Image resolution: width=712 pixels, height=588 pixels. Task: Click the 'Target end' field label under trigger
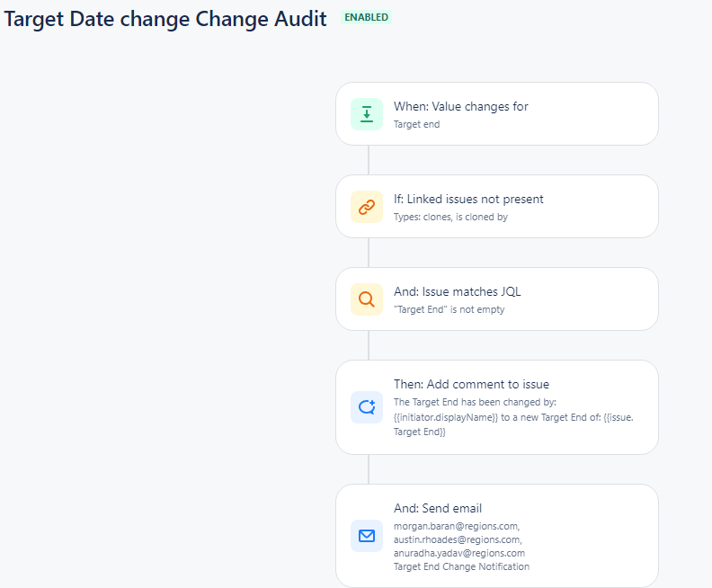coord(416,124)
